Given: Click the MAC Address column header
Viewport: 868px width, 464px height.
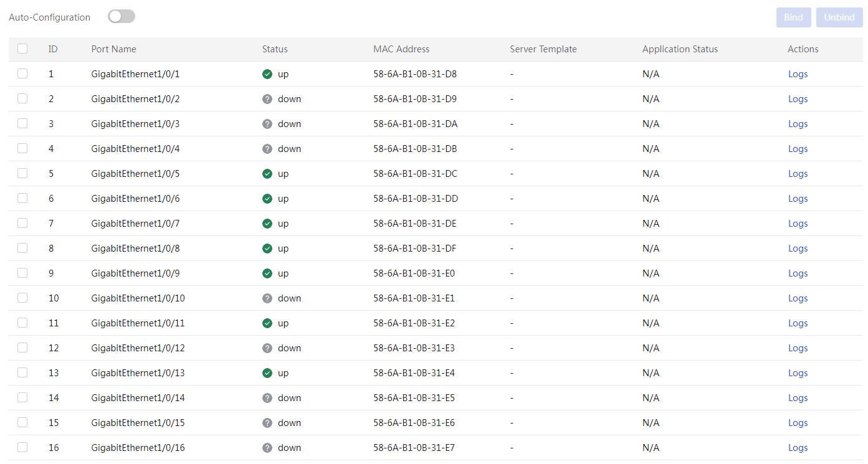Looking at the screenshot, I should 401,49.
